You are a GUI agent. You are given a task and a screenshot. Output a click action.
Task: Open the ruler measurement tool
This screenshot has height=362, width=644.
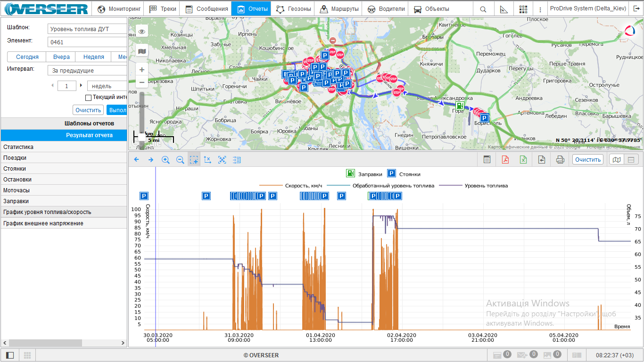[504, 9]
